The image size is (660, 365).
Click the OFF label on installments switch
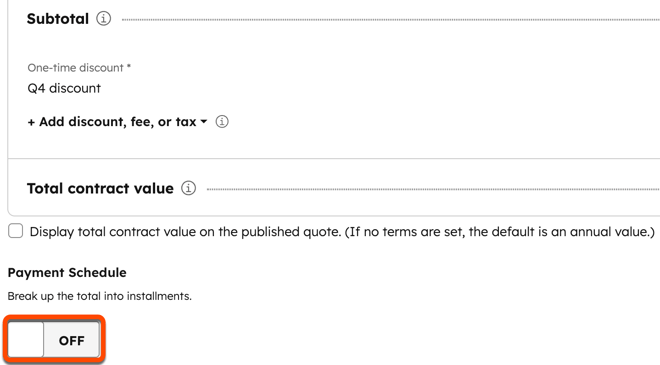tap(72, 341)
